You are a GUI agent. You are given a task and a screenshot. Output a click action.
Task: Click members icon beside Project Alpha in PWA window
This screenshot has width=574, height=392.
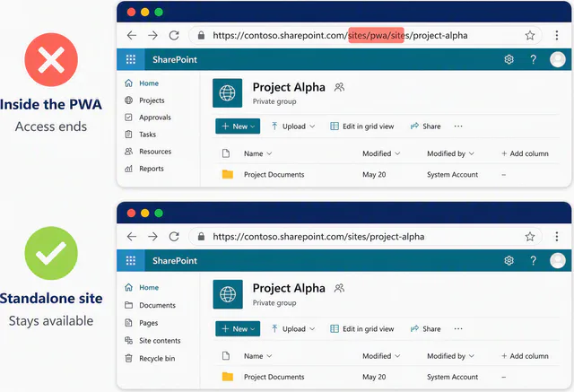pyautogui.click(x=339, y=87)
